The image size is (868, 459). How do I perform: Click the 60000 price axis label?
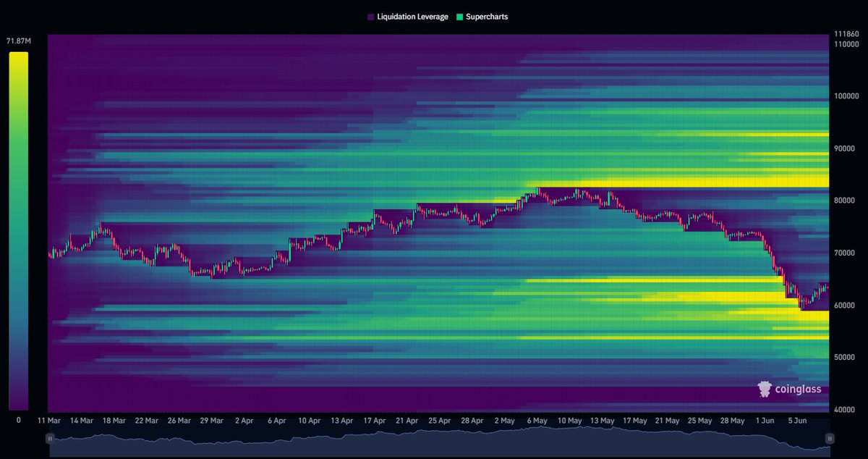pyautogui.click(x=843, y=306)
